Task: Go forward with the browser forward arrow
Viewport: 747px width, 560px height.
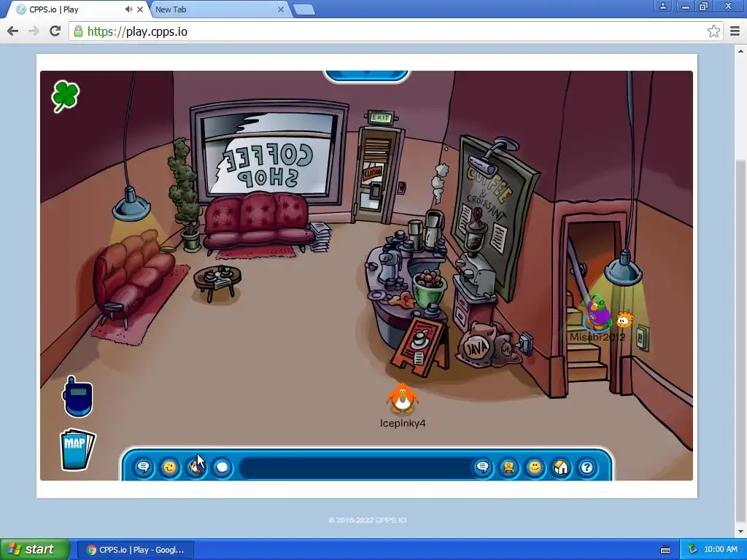Action: coord(34,31)
